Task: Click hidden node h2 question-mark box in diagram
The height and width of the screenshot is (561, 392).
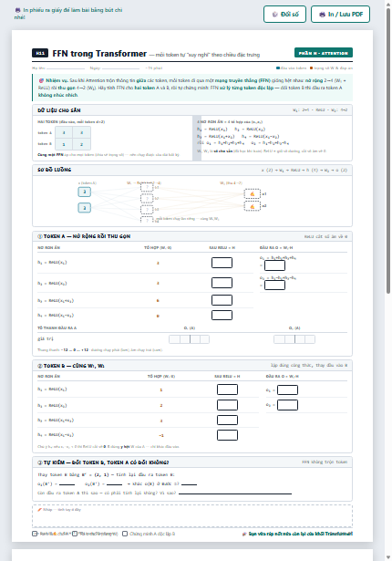Action: tap(147, 198)
